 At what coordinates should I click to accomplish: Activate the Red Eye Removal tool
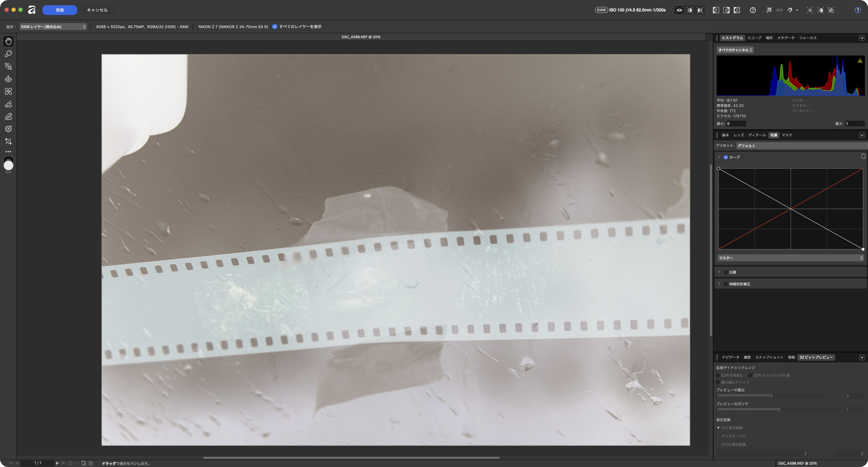8,79
